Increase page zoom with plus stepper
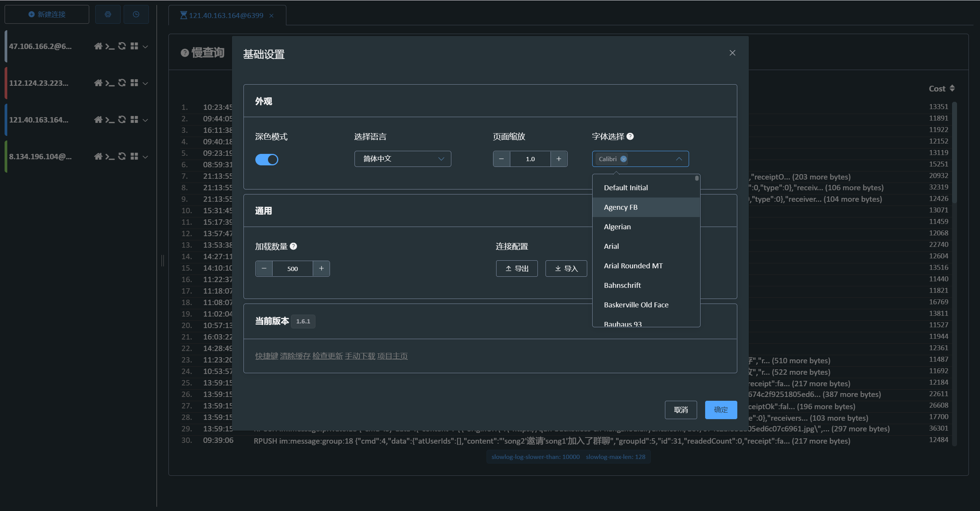Viewport: 980px width, 511px height. click(559, 159)
